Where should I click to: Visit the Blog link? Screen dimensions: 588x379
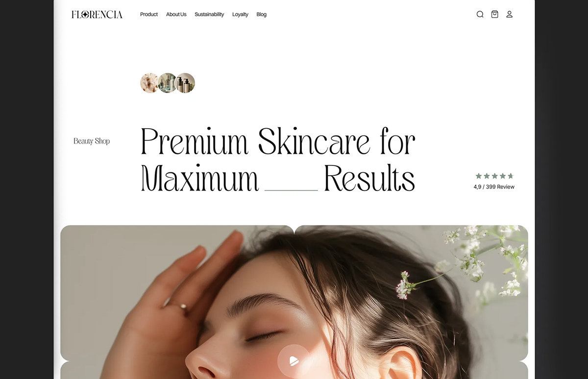pos(262,15)
